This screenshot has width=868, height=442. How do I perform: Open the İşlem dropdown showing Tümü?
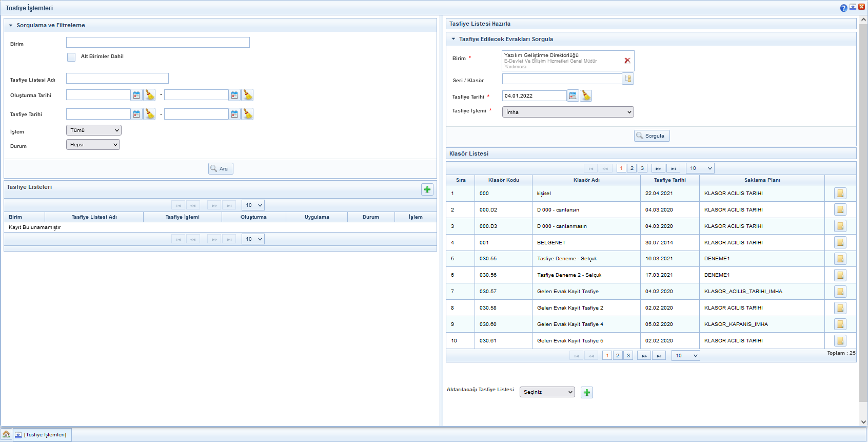pyautogui.click(x=94, y=130)
